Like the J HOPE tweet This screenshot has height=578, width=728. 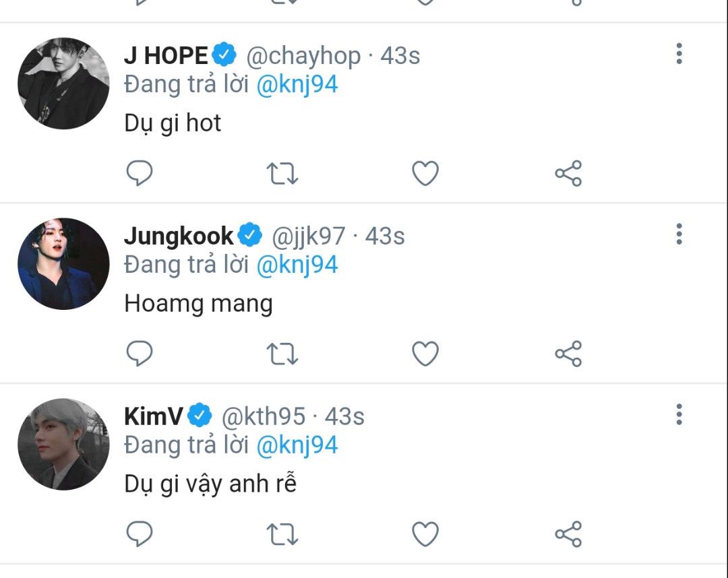click(425, 173)
